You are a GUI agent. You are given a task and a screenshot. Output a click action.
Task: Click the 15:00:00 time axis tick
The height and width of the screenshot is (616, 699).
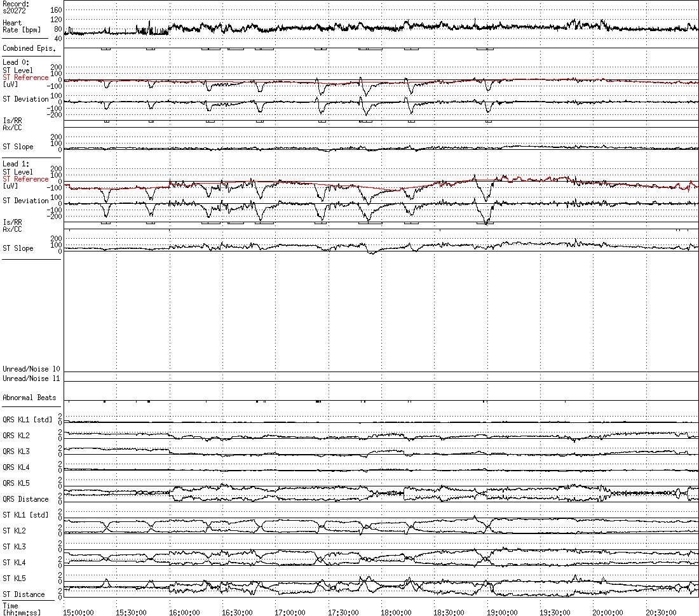78,612
